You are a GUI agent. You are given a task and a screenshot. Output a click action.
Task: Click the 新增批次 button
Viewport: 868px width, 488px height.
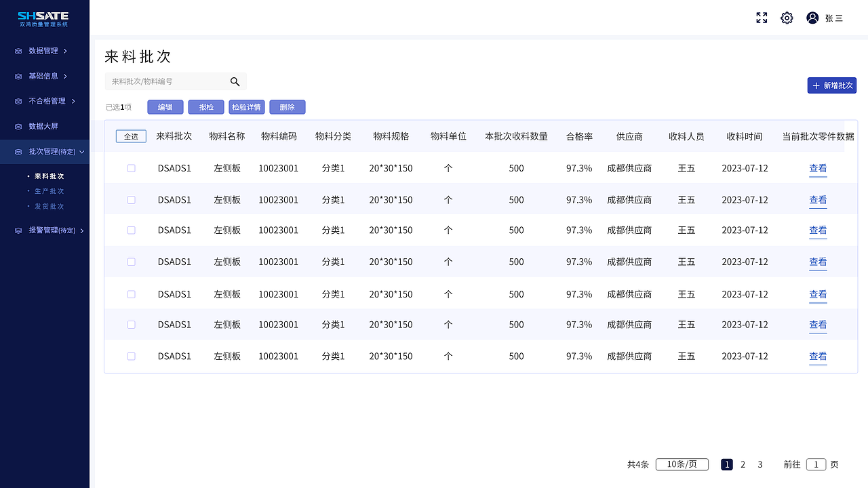click(831, 85)
